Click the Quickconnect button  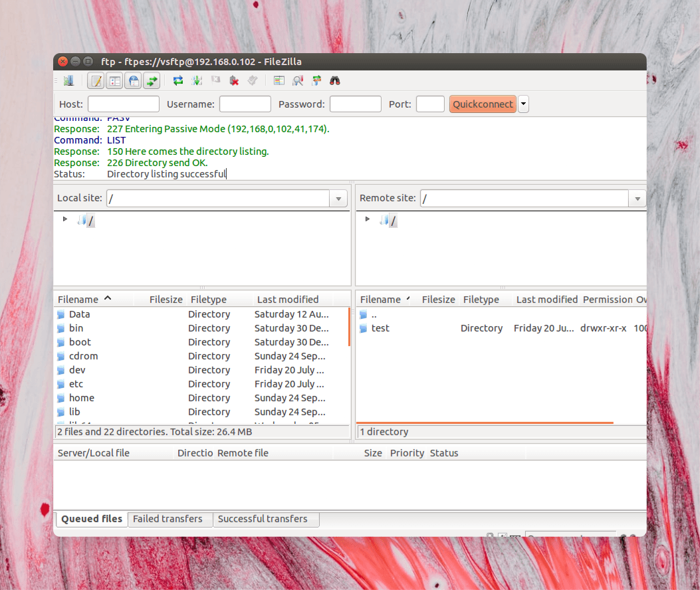point(483,104)
